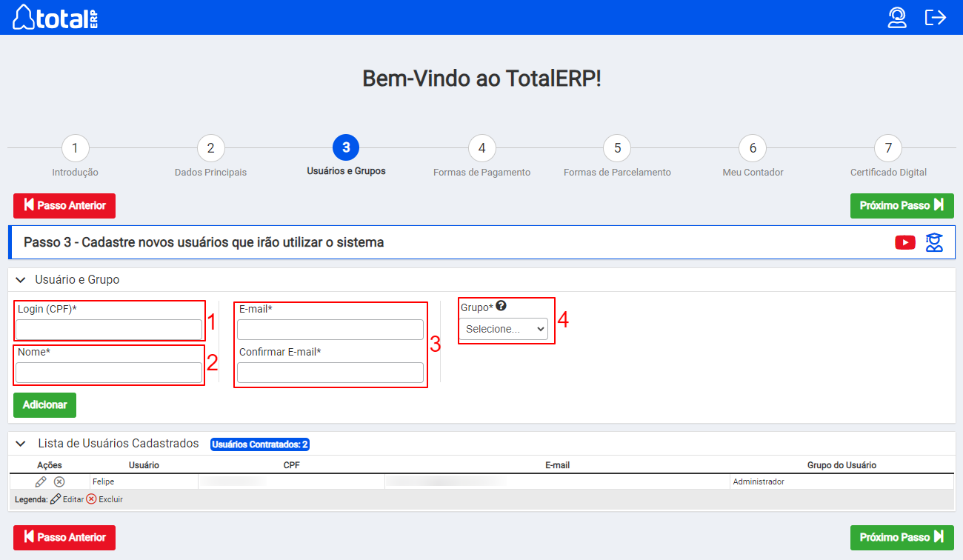Click the Login (CPF) input field
The width and height of the screenshot is (963, 560).
pos(109,329)
